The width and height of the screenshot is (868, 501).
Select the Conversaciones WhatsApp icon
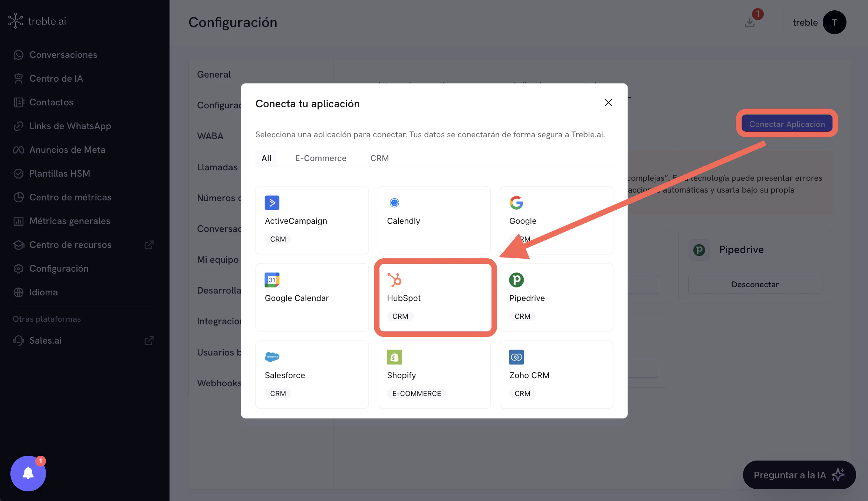coord(19,55)
